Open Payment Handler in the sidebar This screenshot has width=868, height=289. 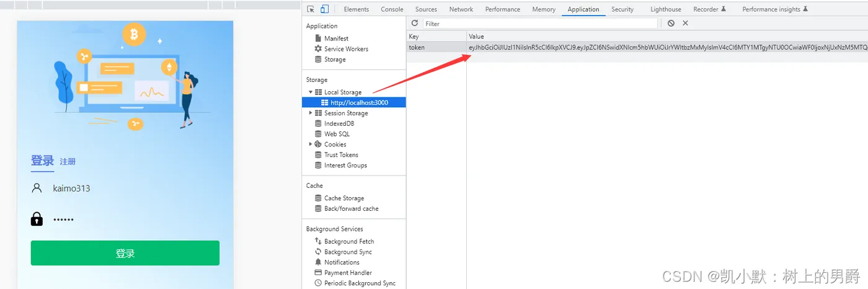[x=348, y=273]
